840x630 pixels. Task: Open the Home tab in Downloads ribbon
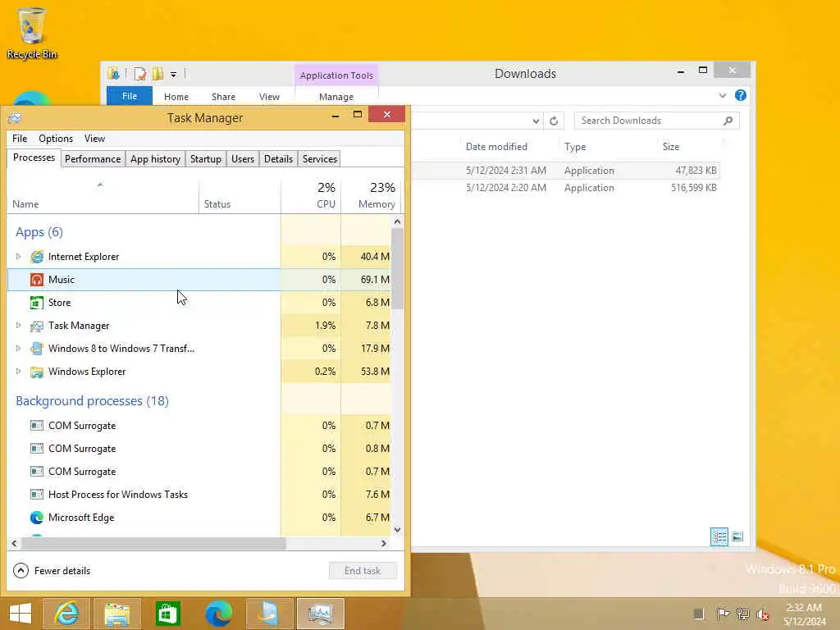pyautogui.click(x=176, y=97)
